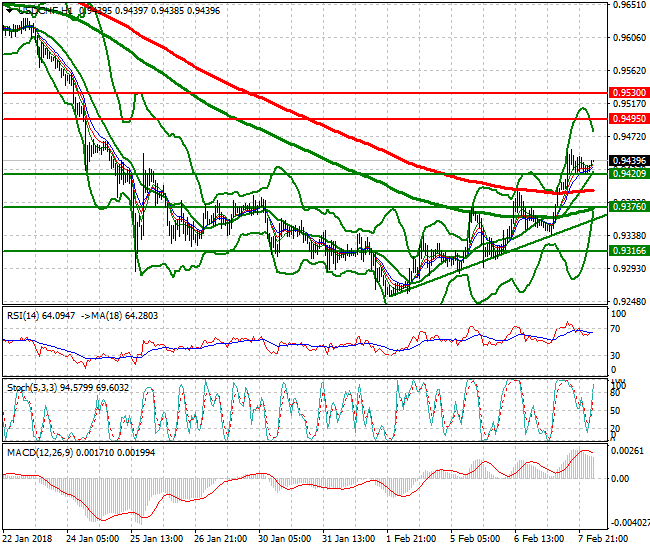Click the USDCHF,H1 chart title text
The width and height of the screenshot is (650, 550).
tap(46, 11)
